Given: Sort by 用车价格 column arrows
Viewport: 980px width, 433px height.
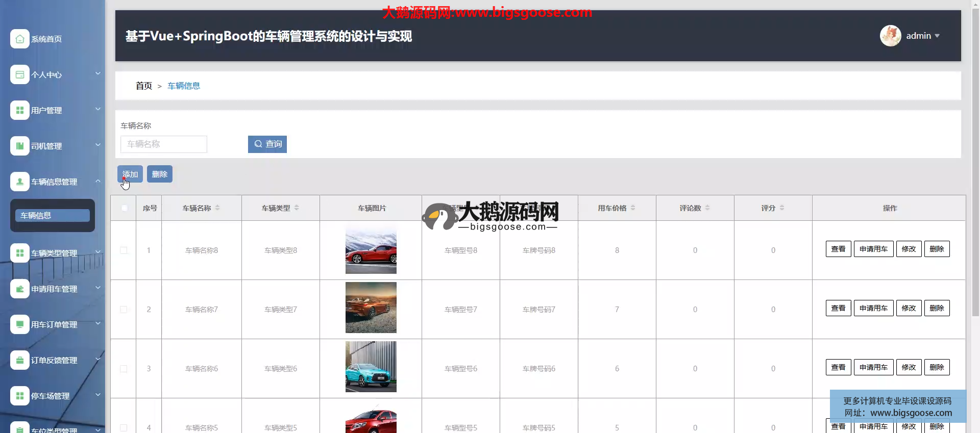Looking at the screenshot, I should [x=633, y=208].
